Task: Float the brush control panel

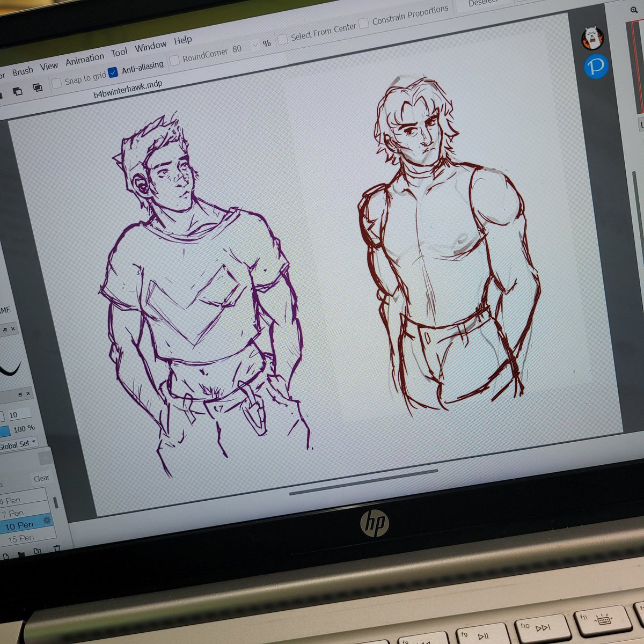Action: click(20, 394)
